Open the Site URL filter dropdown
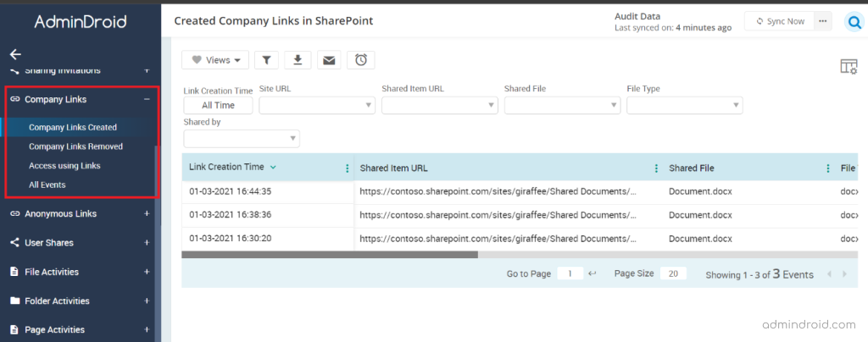This screenshot has width=868, height=342. pos(317,105)
